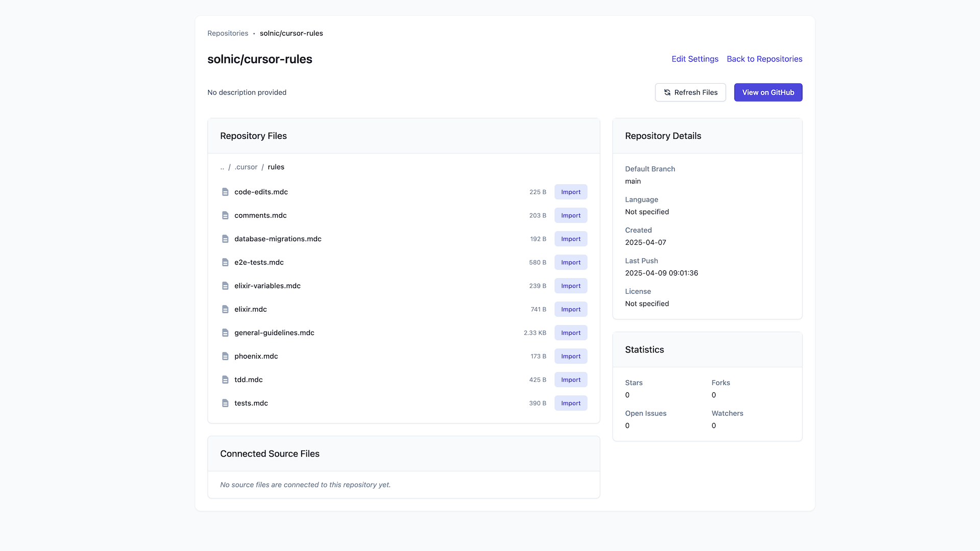Image resolution: width=980 pixels, height=551 pixels.
Task: Navigate to the .cursor folder breadcrumb
Action: [246, 167]
